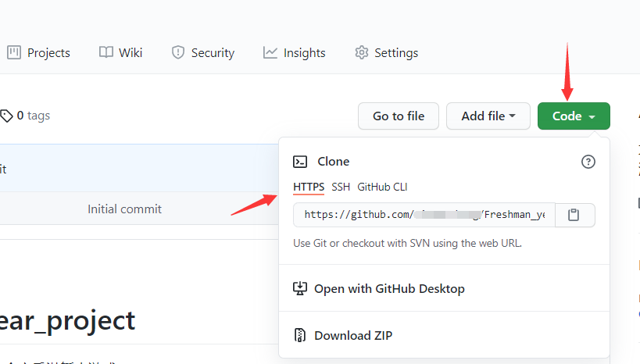The width and height of the screenshot is (640, 364).
Task: Toggle the green Code dropdown button
Action: tap(574, 116)
